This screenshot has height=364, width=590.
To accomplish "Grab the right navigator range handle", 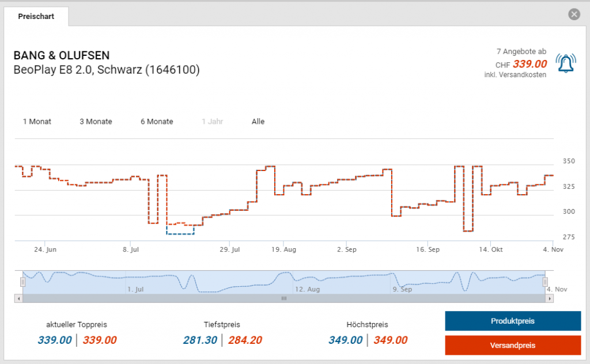I will [x=545, y=282].
